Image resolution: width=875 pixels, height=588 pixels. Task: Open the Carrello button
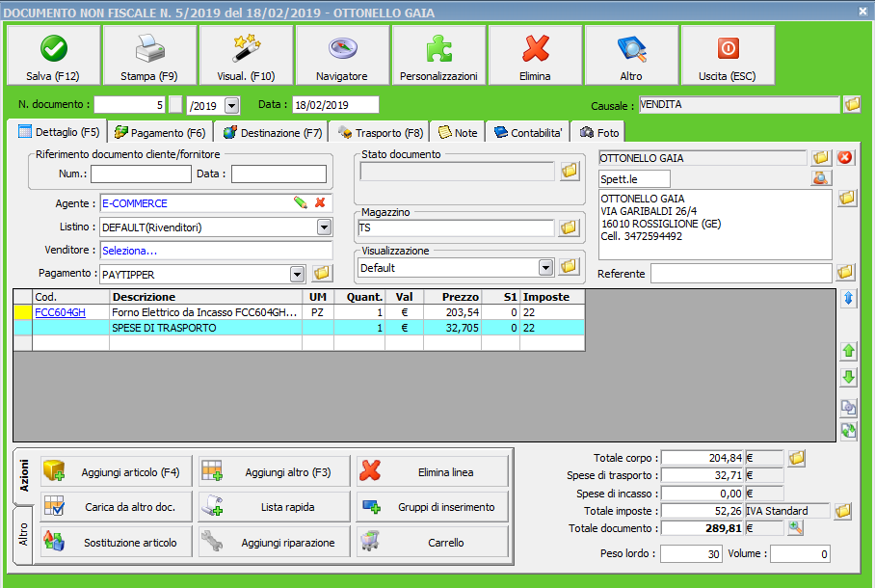click(x=433, y=542)
